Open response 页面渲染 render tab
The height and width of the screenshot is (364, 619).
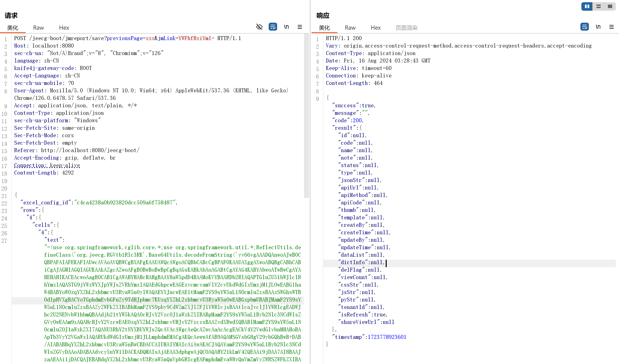click(x=407, y=28)
